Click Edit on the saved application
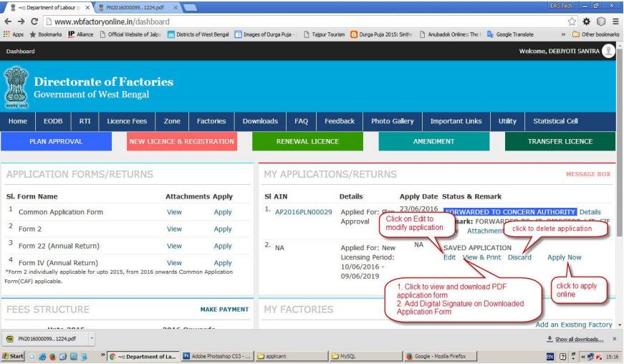The width and height of the screenshot is (624, 364). click(450, 257)
